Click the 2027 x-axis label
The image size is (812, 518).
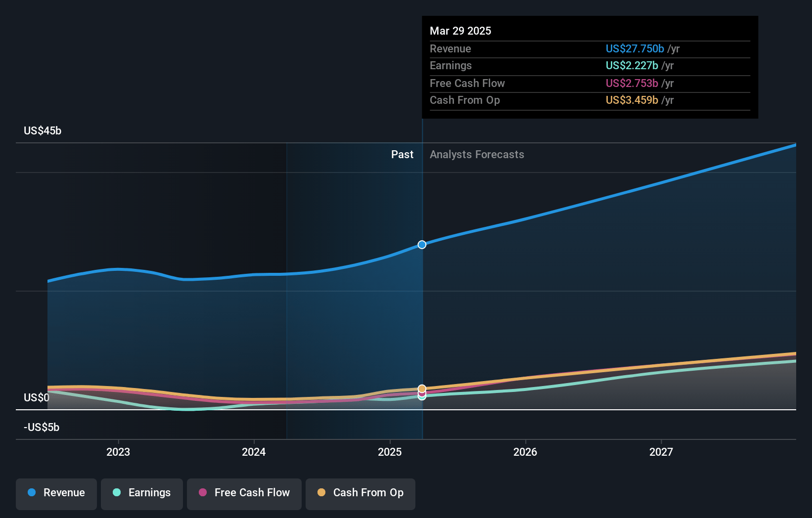tap(661, 452)
